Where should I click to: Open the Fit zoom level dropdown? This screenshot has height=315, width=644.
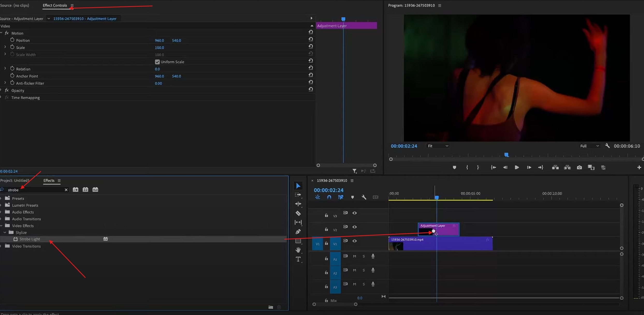(x=438, y=146)
